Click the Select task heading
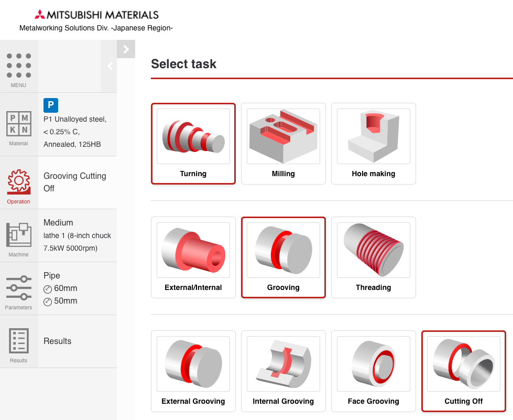This screenshot has height=420, width=513. [183, 64]
